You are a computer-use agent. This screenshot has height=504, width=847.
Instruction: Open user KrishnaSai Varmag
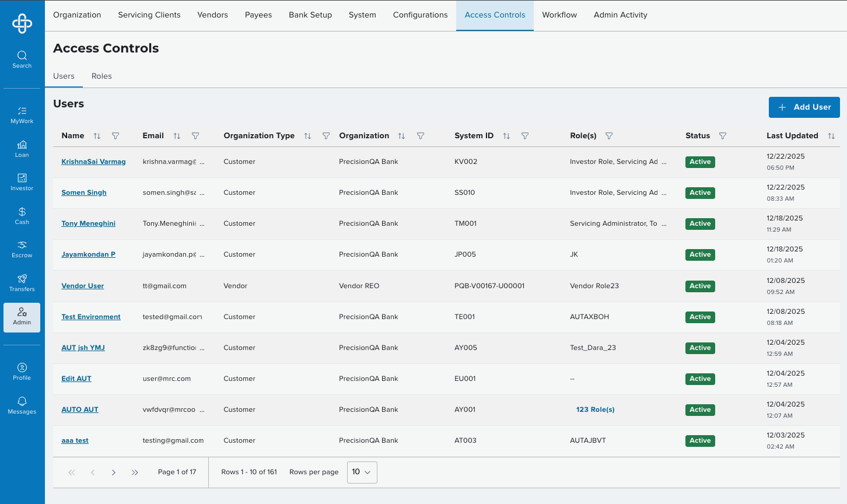click(93, 162)
